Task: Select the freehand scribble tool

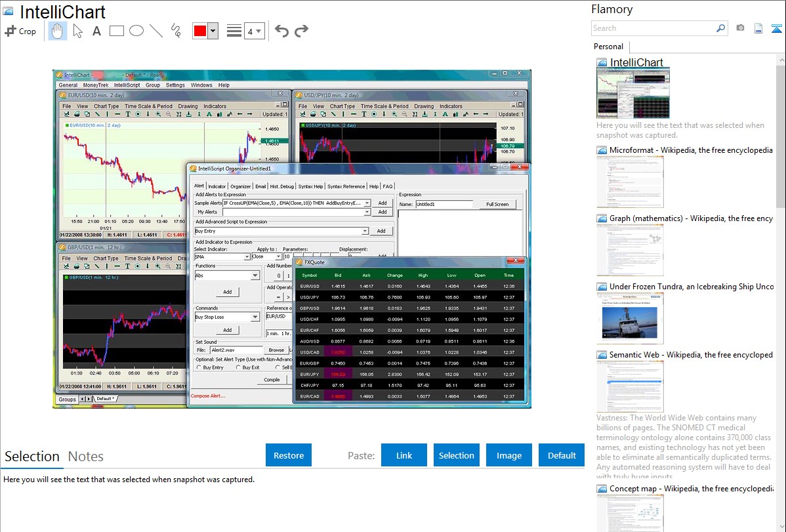Action: (x=176, y=31)
